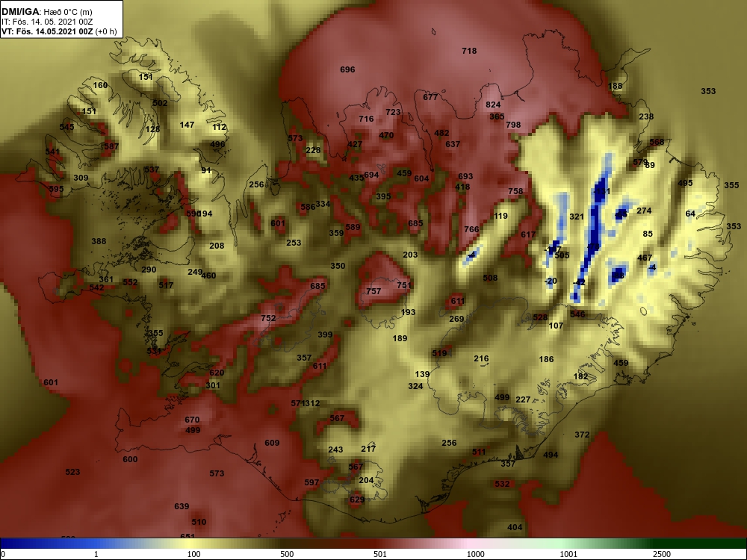Viewport: 747px width, 560px height.
Task: Click legend label 100 under the color bar
Action: tap(193, 554)
